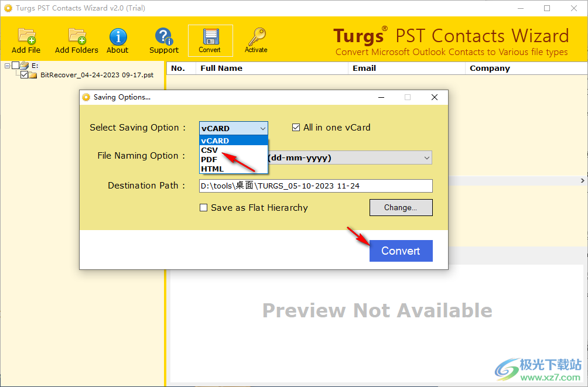This screenshot has width=588, height=387.
Task: Collapse the E: drive tree node
Action: pos(7,66)
